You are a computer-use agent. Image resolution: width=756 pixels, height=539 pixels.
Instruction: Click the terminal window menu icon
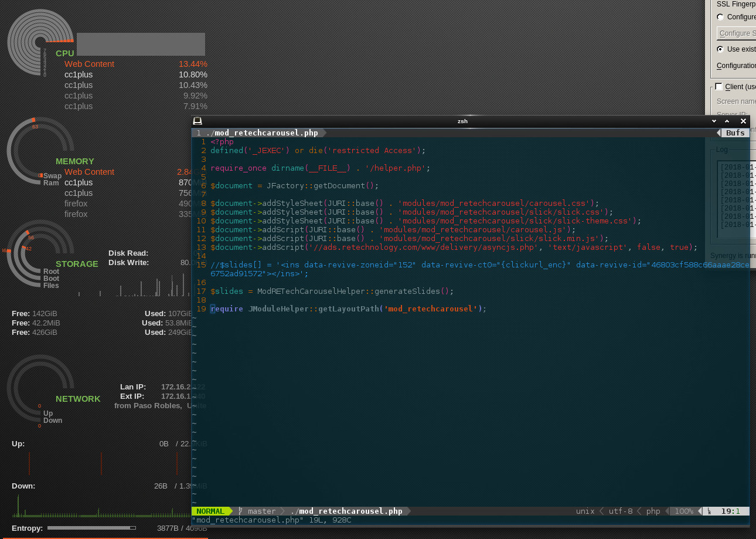[197, 121]
